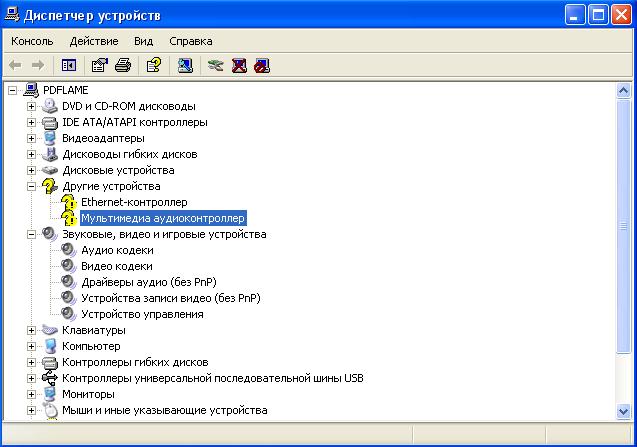
Task: Minimize the Диспетчер устройств window
Action: coord(575,15)
